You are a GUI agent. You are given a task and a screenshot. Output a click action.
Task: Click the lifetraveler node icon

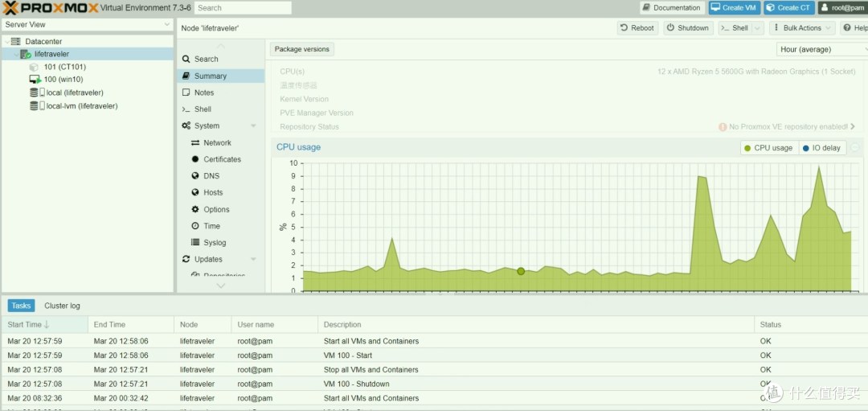[26, 54]
